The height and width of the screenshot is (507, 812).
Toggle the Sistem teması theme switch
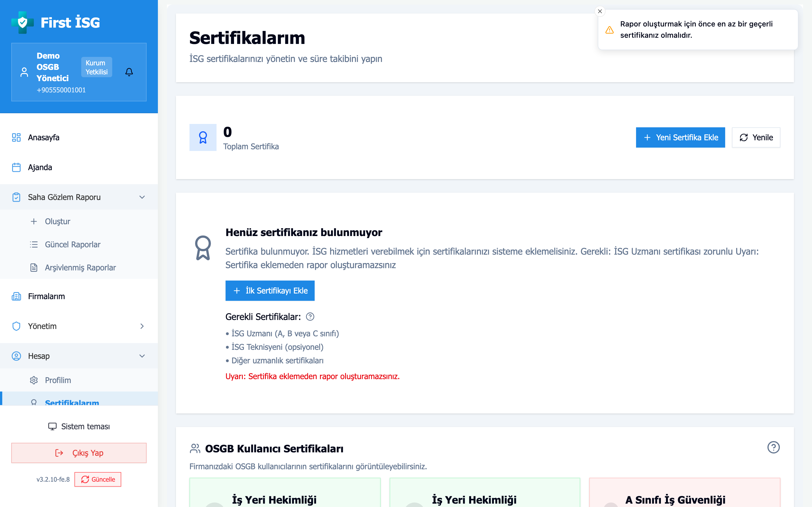tap(79, 426)
